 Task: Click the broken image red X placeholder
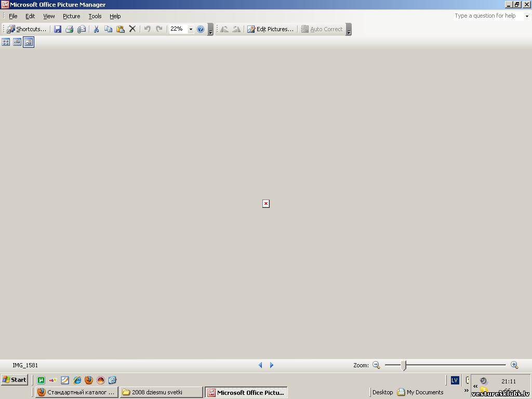point(266,204)
